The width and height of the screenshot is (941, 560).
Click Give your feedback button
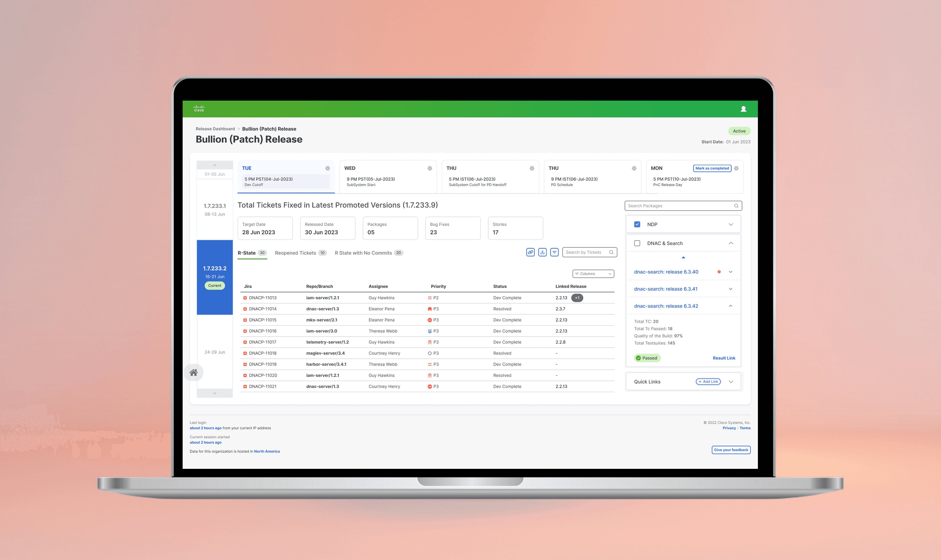pyautogui.click(x=731, y=450)
